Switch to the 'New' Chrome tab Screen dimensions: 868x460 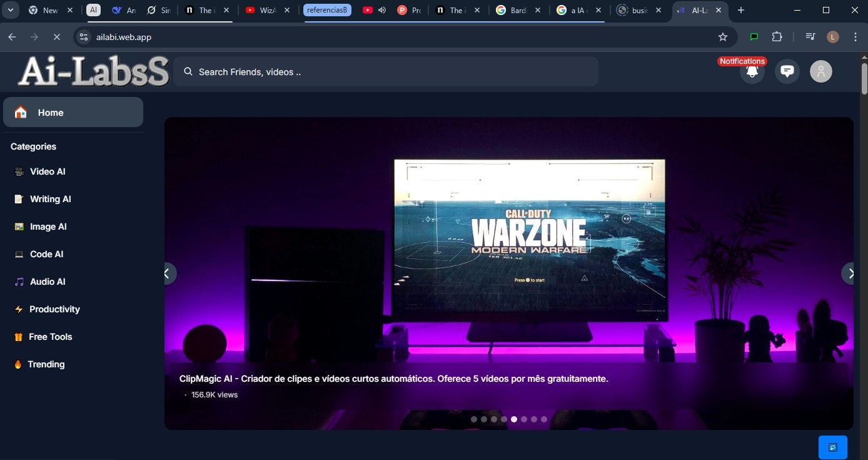coord(50,10)
